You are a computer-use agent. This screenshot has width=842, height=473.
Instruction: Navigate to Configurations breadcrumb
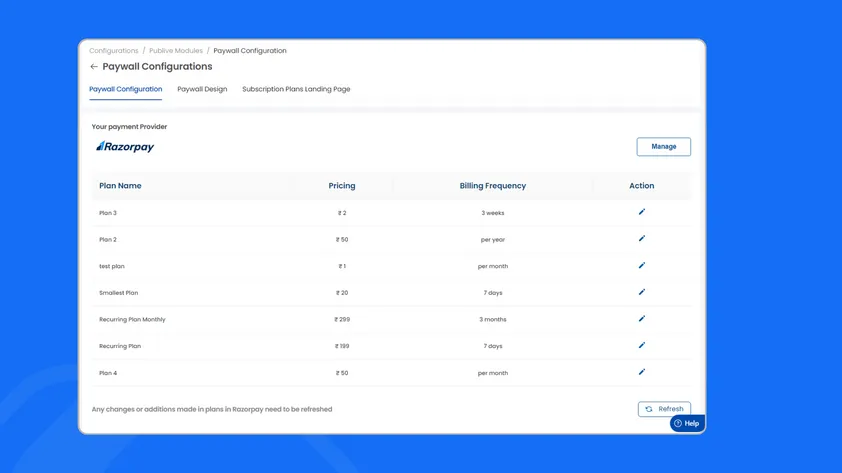click(x=113, y=51)
